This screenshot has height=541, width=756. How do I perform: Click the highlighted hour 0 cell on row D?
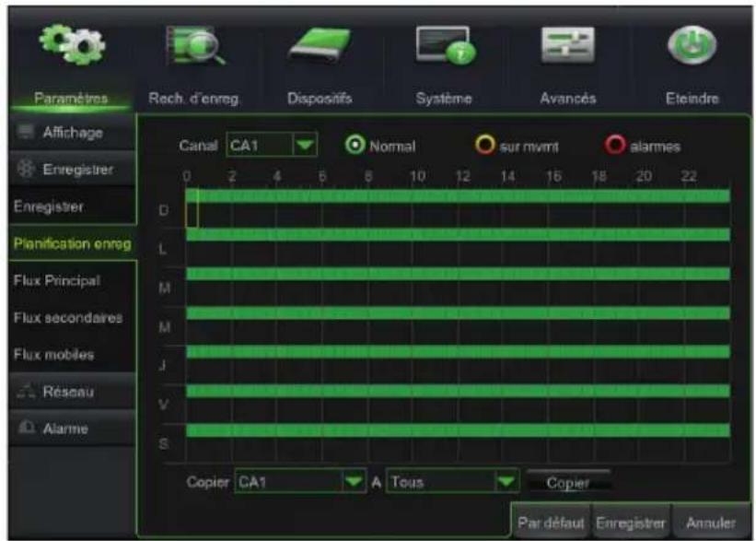[x=192, y=208]
